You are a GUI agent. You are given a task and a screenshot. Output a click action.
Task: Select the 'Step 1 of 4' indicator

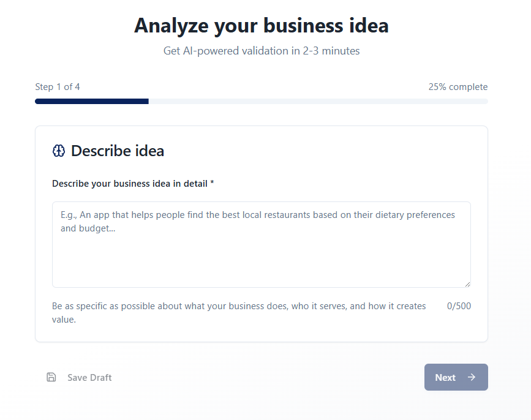point(58,87)
